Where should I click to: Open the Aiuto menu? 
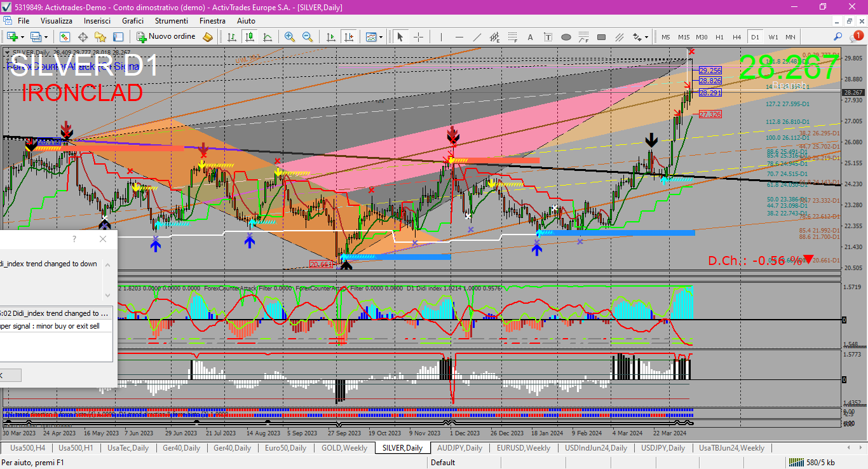(x=246, y=21)
